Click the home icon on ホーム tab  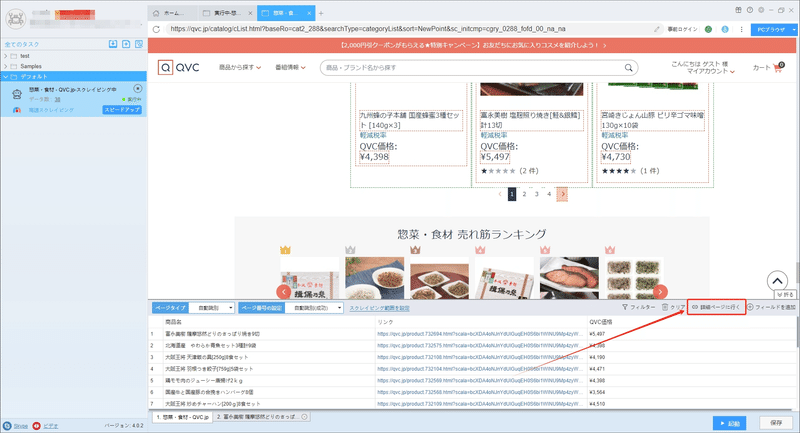(x=156, y=13)
